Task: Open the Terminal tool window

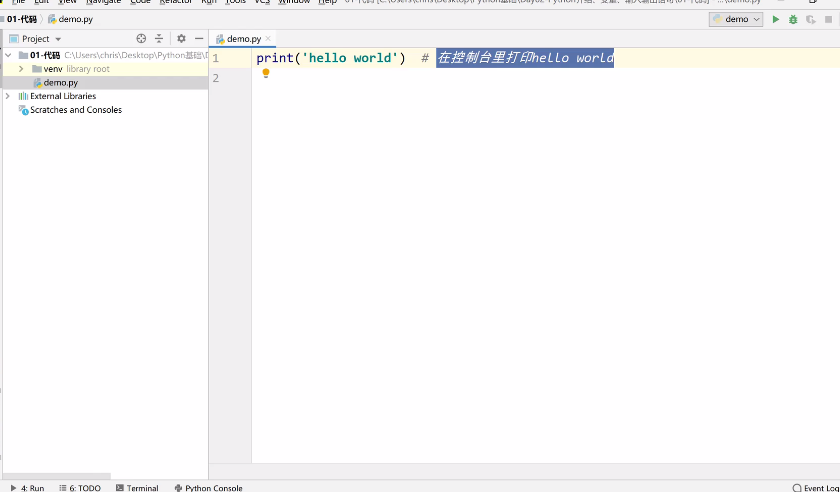Action: [x=137, y=487]
